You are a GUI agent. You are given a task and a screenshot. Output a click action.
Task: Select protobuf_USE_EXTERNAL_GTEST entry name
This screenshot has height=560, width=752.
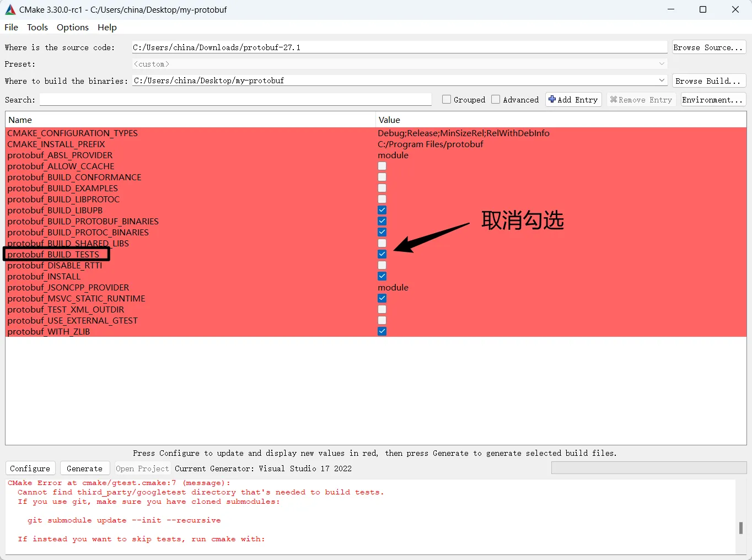[x=72, y=320]
